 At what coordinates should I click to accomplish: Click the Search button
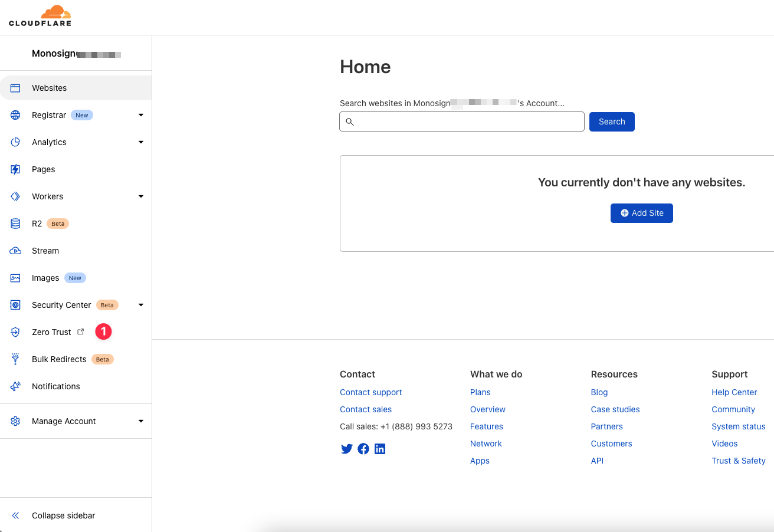(612, 121)
